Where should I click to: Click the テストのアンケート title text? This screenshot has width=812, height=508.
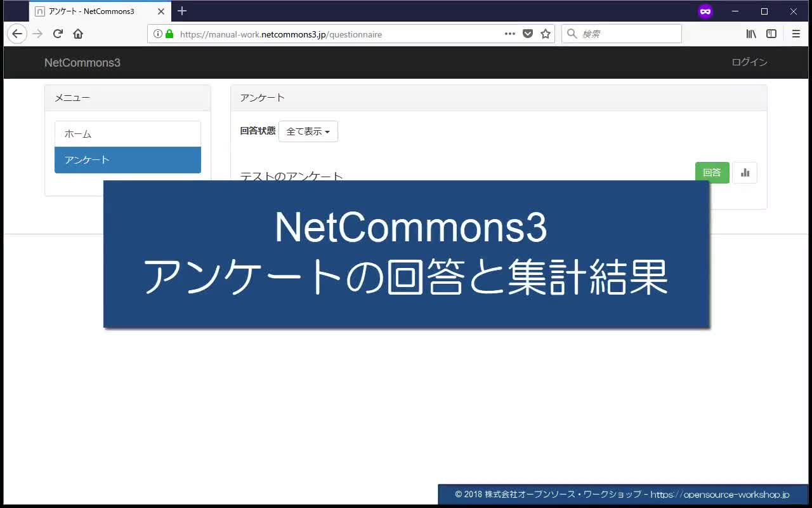pyautogui.click(x=291, y=176)
